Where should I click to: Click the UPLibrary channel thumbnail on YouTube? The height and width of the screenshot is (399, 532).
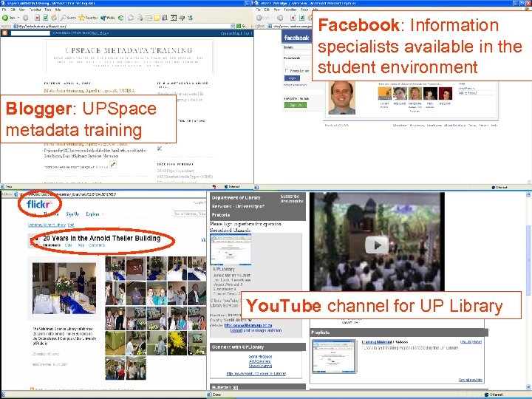coord(231,250)
